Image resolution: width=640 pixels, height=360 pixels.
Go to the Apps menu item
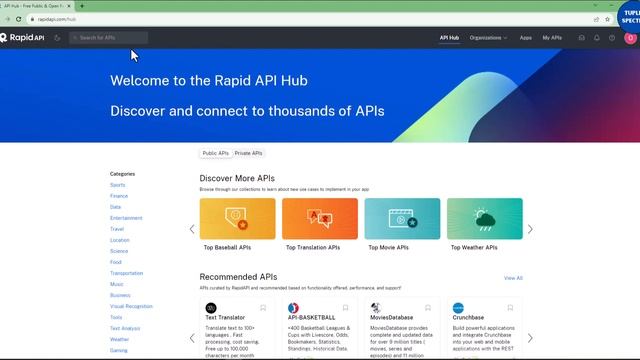pyautogui.click(x=525, y=38)
